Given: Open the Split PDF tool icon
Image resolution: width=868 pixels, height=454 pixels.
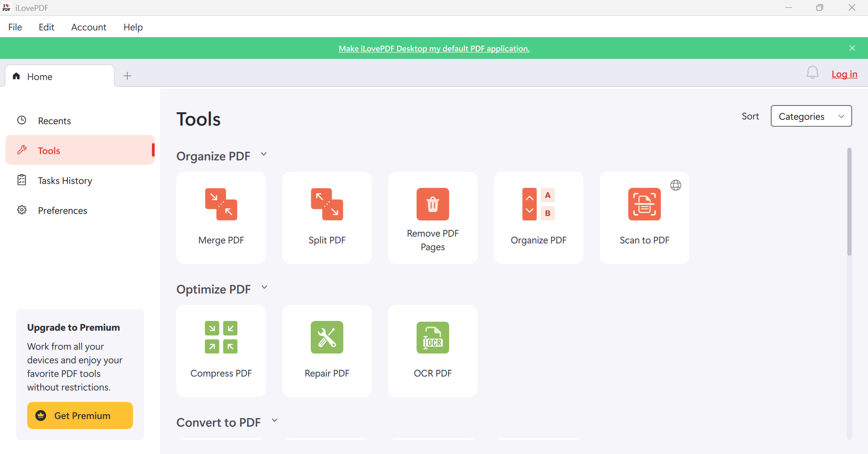Looking at the screenshot, I should point(327,204).
